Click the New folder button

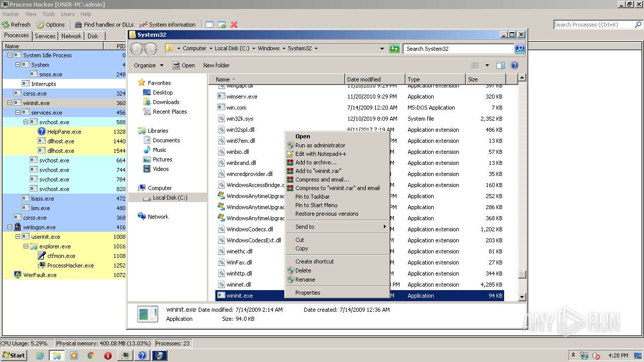tap(216, 65)
